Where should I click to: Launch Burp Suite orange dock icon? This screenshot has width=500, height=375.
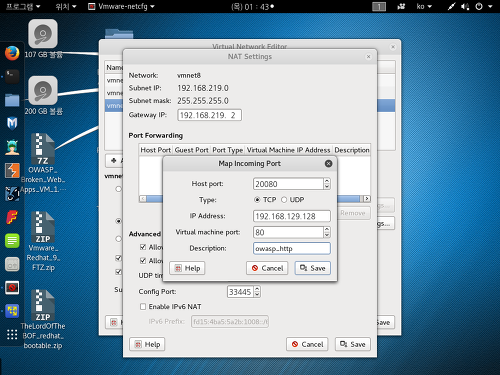(12, 170)
